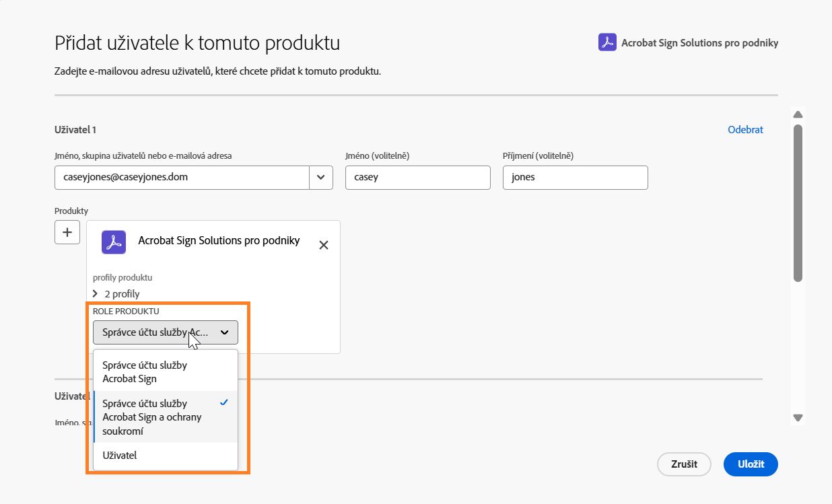Image resolution: width=832 pixels, height=504 pixels.
Task: Select "Uživatel" from the role list
Action: 119,455
